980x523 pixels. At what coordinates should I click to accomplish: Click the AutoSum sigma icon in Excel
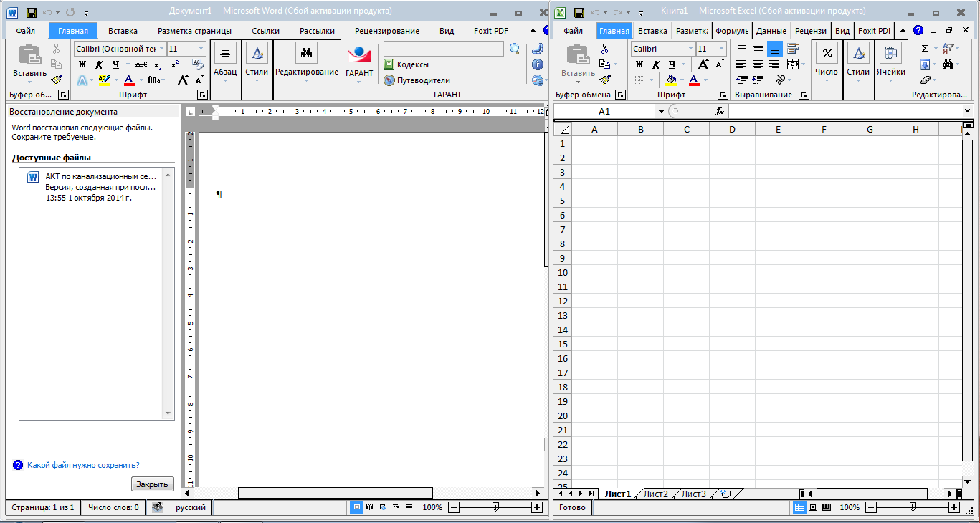click(925, 49)
